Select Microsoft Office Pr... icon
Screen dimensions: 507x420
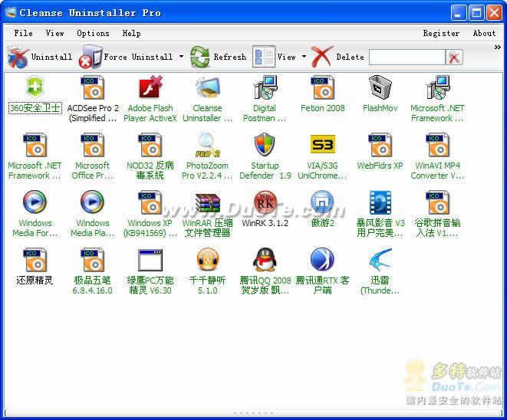click(93, 145)
